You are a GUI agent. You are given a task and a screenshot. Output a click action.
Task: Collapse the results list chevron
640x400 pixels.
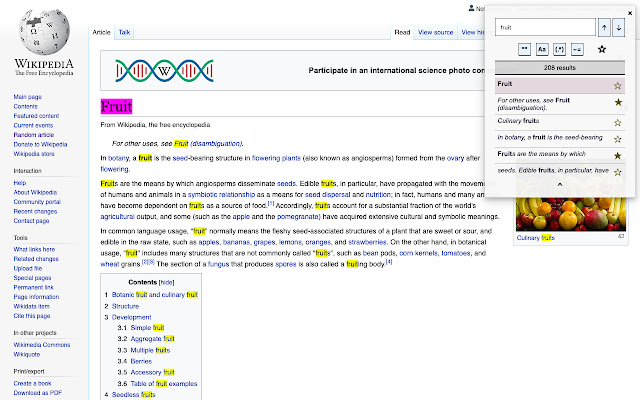tap(558, 183)
